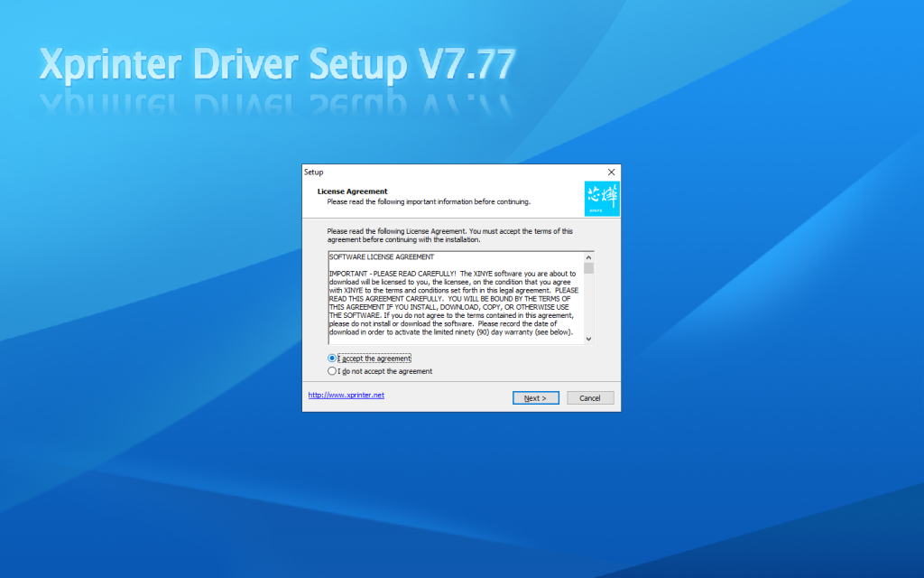Click the "I do not accept" label text

point(385,371)
